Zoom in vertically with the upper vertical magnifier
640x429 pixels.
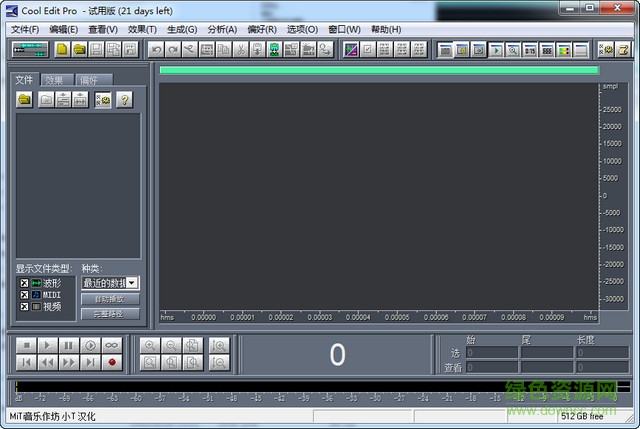[219, 345]
